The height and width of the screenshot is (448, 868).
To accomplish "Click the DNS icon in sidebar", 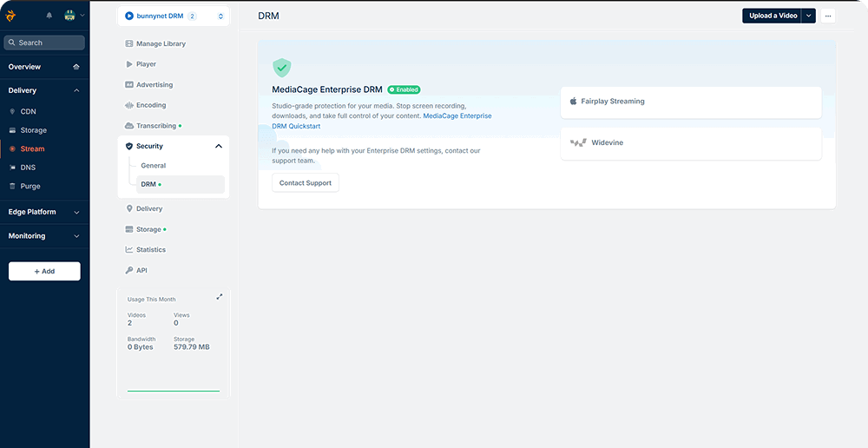I will tap(13, 168).
